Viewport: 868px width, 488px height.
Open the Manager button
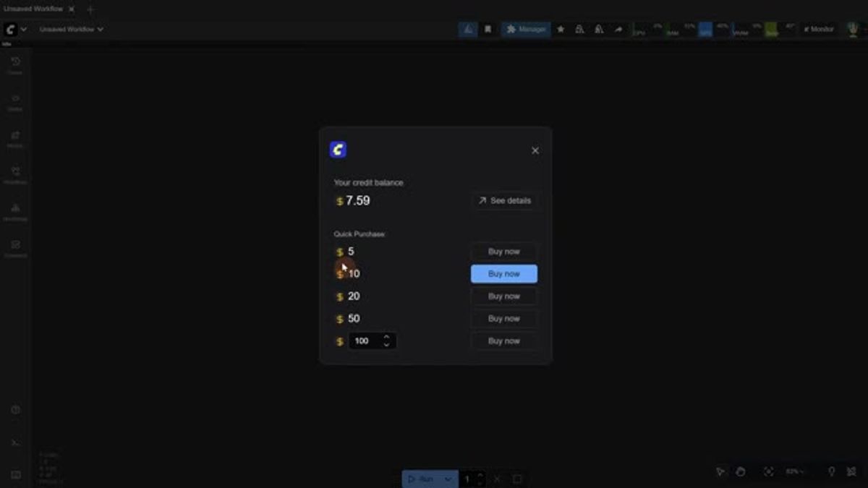526,30
